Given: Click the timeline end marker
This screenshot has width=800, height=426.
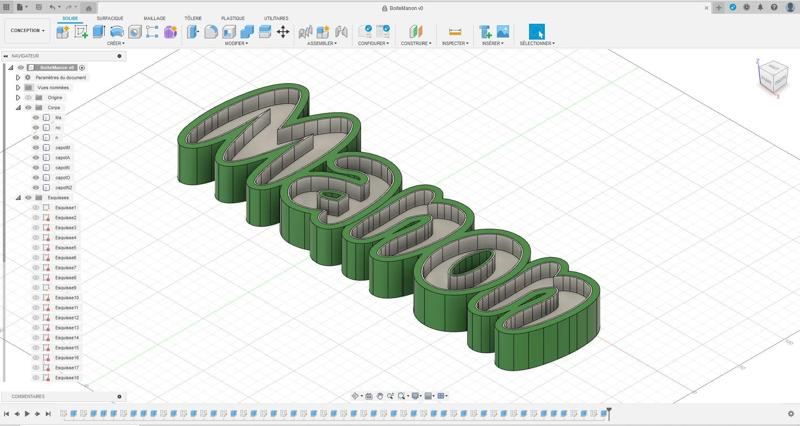Looking at the screenshot, I should pos(608,412).
